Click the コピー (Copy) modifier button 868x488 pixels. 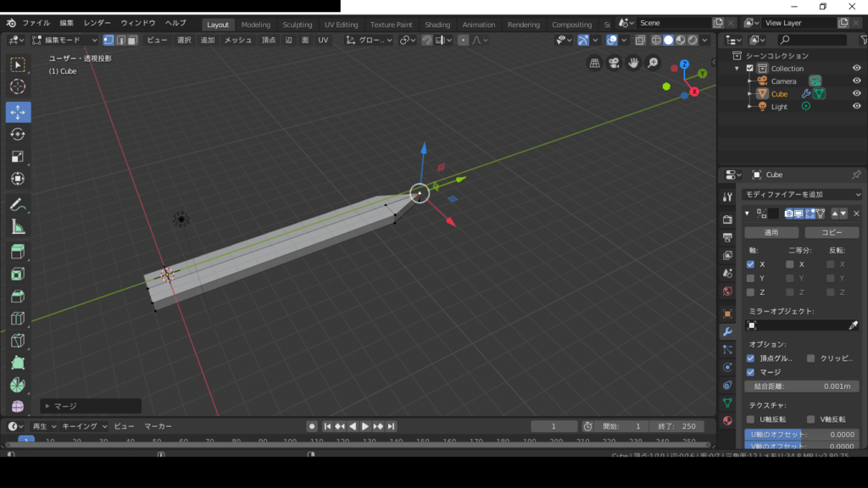click(x=832, y=232)
